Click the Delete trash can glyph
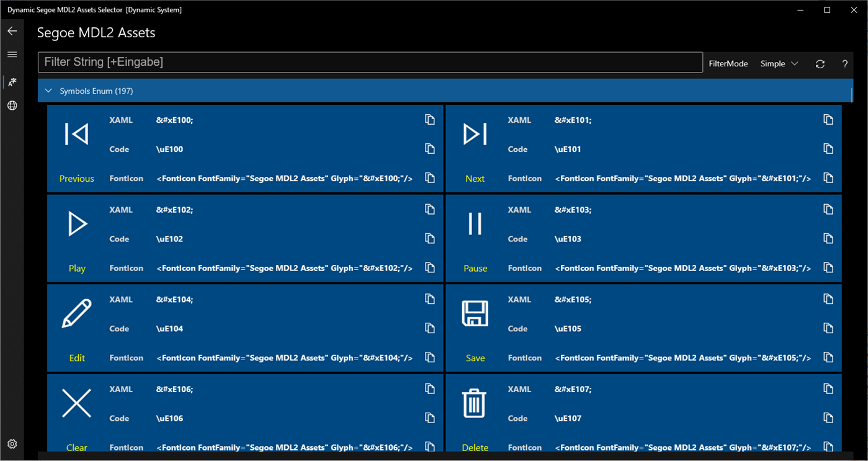 point(475,403)
